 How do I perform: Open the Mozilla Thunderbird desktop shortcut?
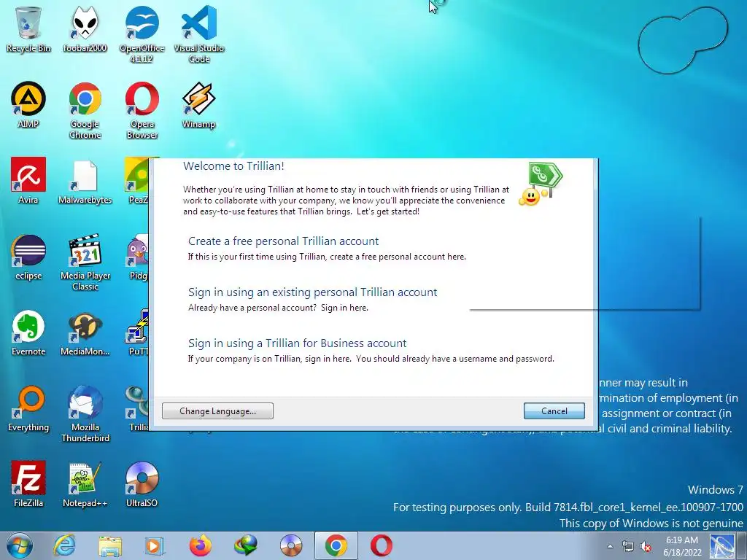point(85,413)
